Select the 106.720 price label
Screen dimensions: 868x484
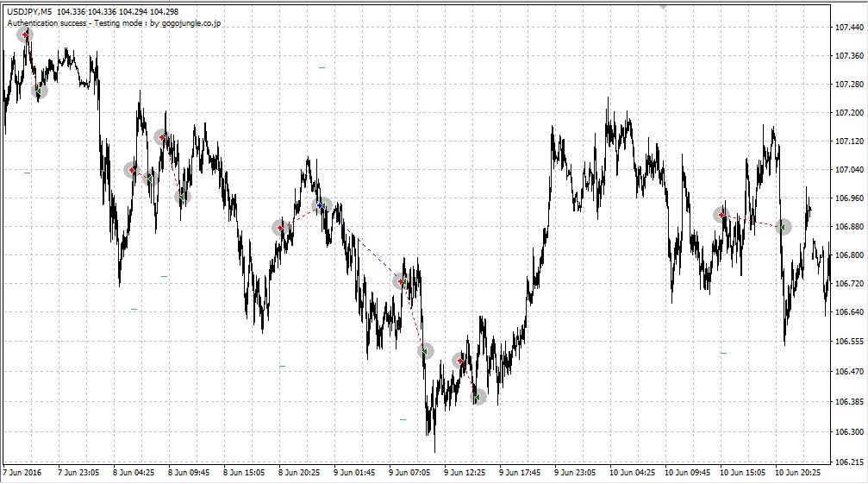tap(849, 284)
